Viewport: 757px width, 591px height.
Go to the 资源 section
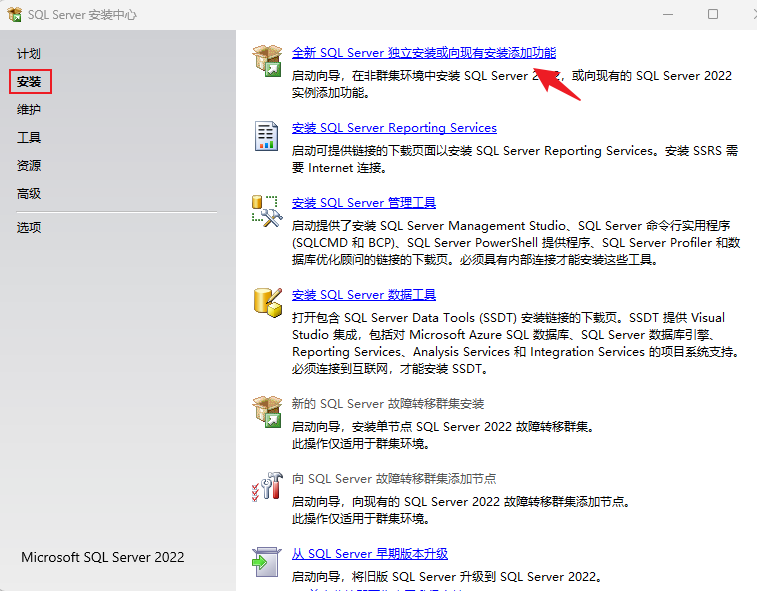(28, 166)
